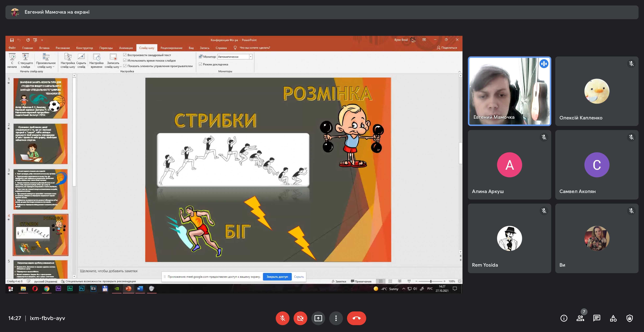
Task: Collapse the ribbon with chevron
Action: pos(459,72)
